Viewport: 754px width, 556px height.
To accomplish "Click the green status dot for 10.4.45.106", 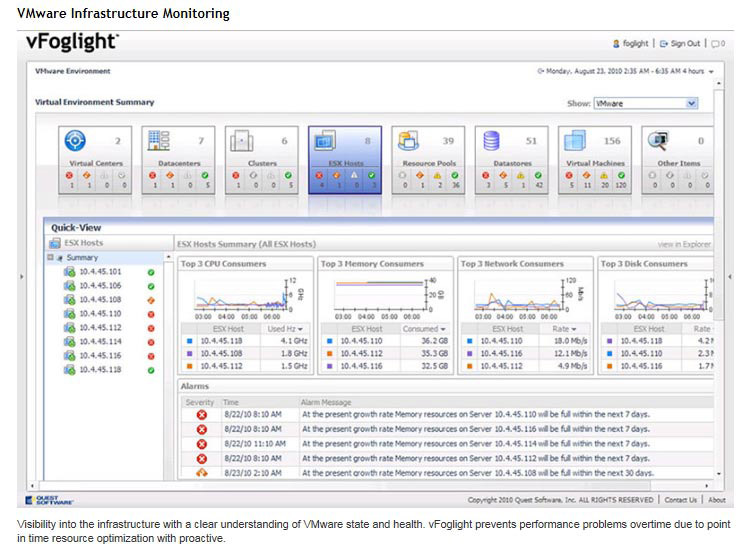I will coord(151,287).
